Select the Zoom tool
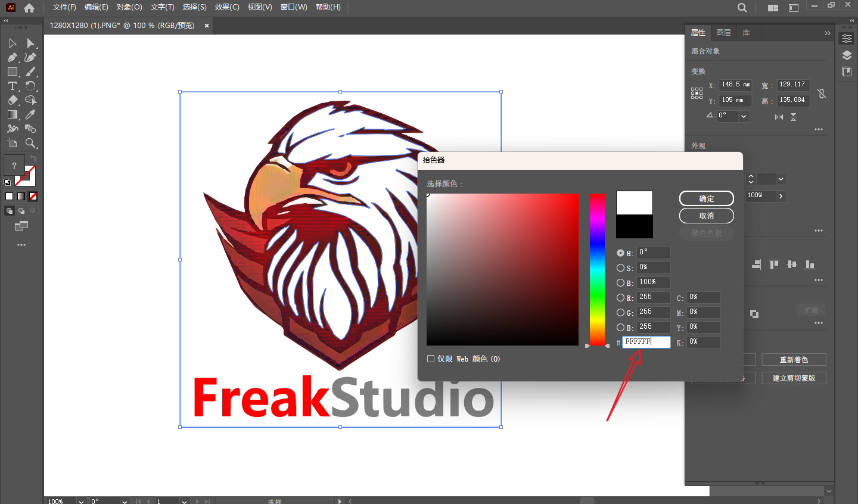858x504 pixels. (x=31, y=143)
